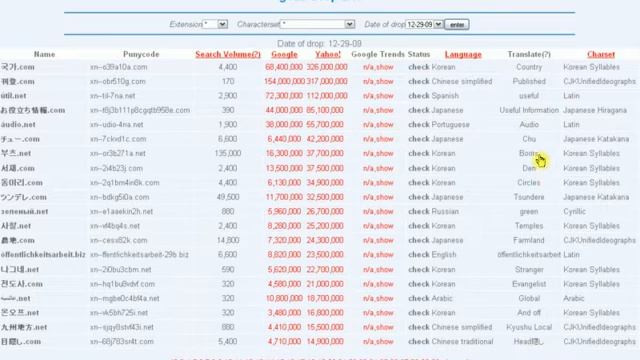Click Yahoo count 112,000,000
Image resolution: width=640 pixels, height=360 pixels.
click(327, 96)
